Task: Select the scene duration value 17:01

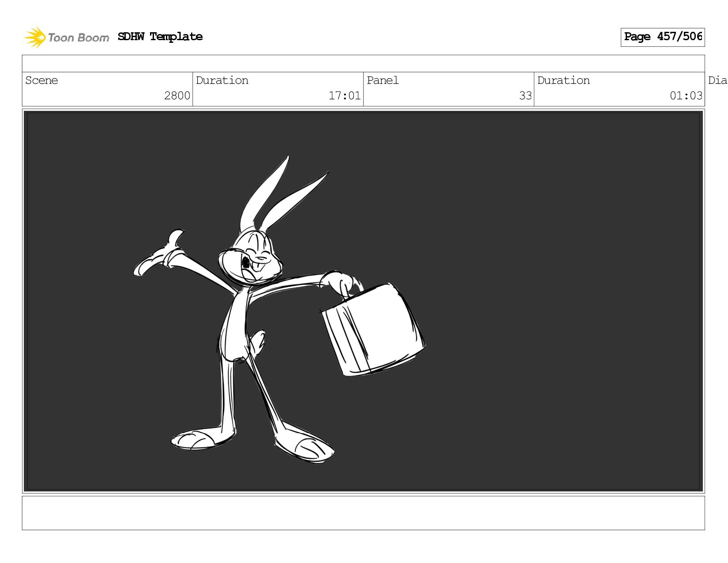Action: click(345, 96)
